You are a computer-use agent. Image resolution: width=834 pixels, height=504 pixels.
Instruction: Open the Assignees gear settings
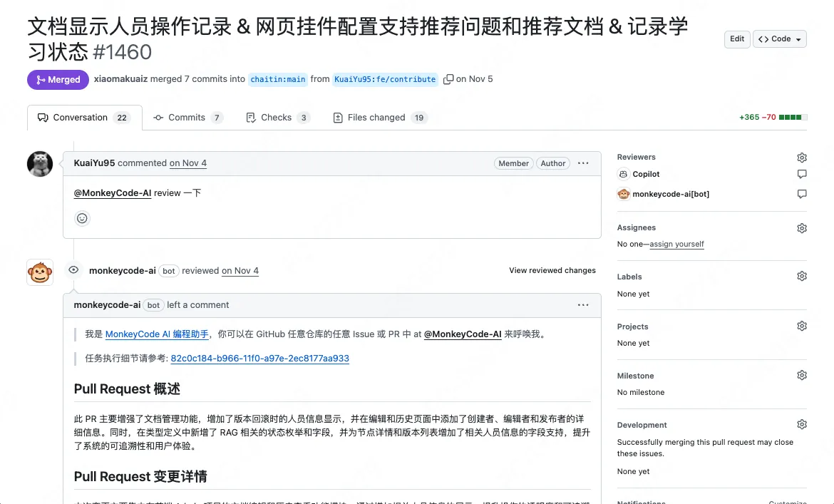coord(801,228)
